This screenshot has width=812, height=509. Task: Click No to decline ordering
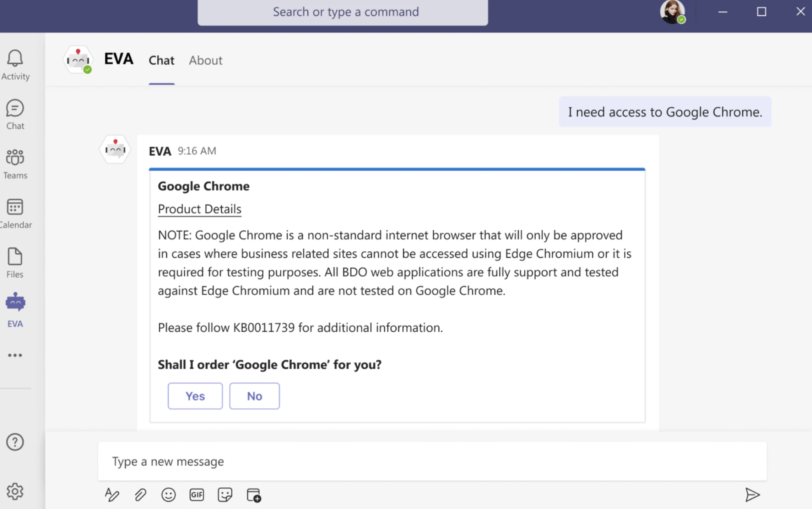(x=254, y=396)
